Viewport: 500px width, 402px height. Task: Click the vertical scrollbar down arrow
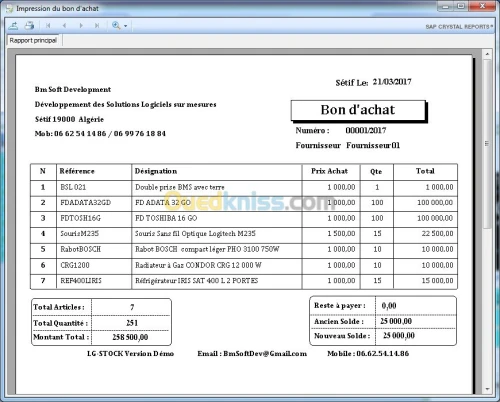487,389
